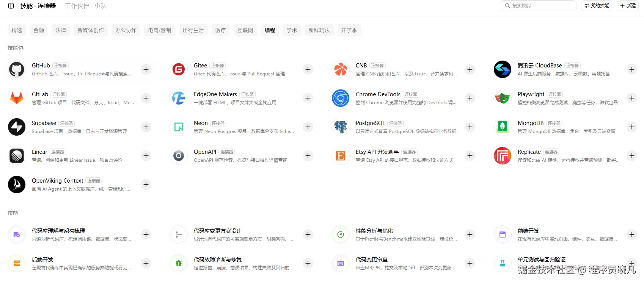Toggle the sidebar panel icon
Screen dimensions: 644x283
coord(11,6)
